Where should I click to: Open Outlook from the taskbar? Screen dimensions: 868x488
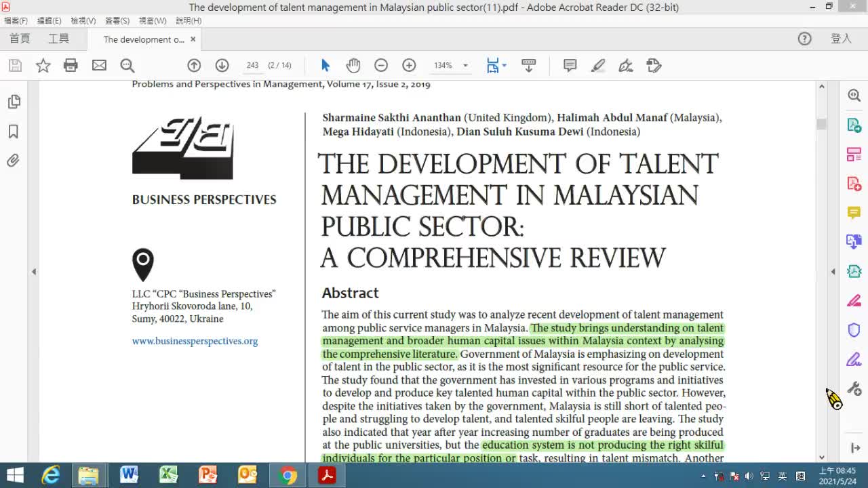point(248,475)
